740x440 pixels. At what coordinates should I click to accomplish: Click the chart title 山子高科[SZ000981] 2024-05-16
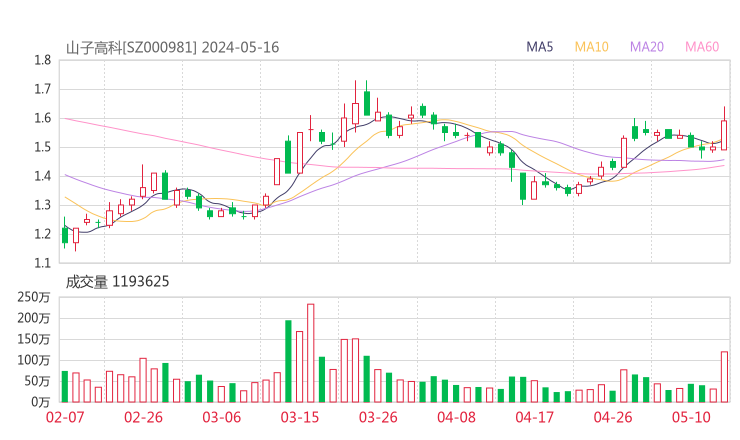pos(172,48)
